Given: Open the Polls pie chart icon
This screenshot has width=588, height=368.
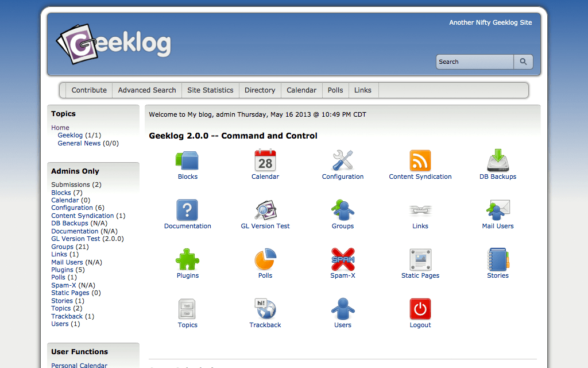Looking at the screenshot, I should 265,259.
